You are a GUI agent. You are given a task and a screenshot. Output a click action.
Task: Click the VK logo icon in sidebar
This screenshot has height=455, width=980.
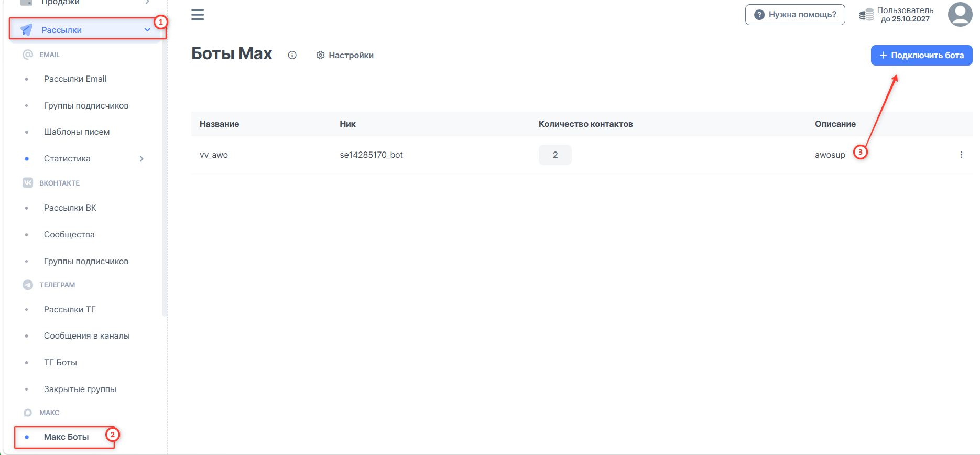[x=28, y=183]
